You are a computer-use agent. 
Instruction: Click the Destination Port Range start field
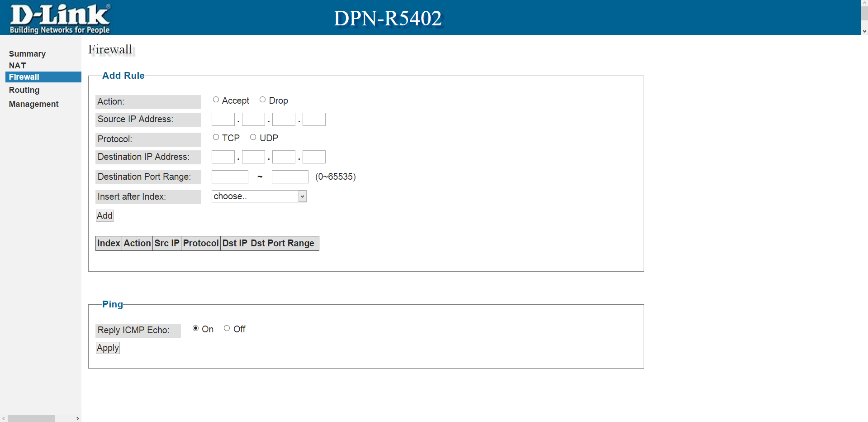pos(230,177)
